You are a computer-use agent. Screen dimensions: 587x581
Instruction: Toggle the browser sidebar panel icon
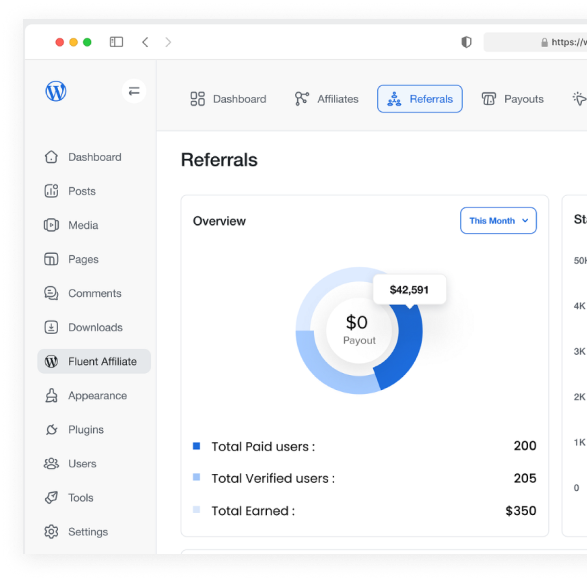pos(116,42)
